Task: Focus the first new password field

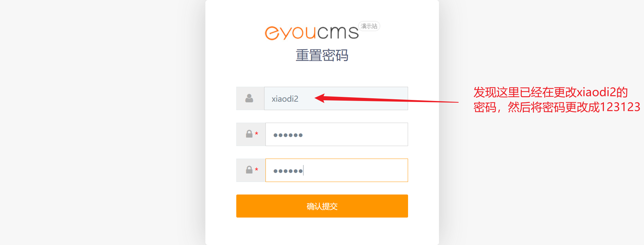Action: [x=337, y=134]
